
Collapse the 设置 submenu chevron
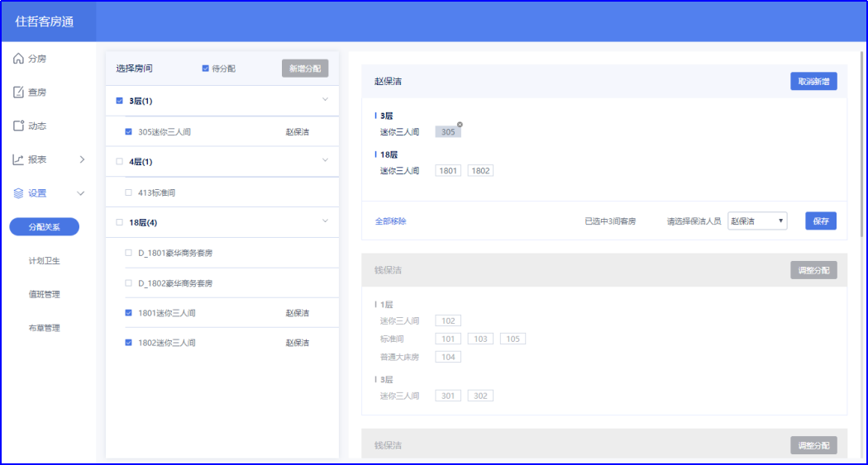[80, 193]
